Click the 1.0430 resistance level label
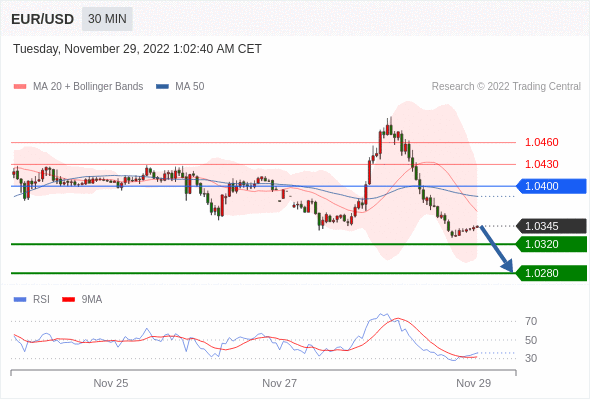The height and width of the screenshot is (400, 590). click(x=541, y=164)
